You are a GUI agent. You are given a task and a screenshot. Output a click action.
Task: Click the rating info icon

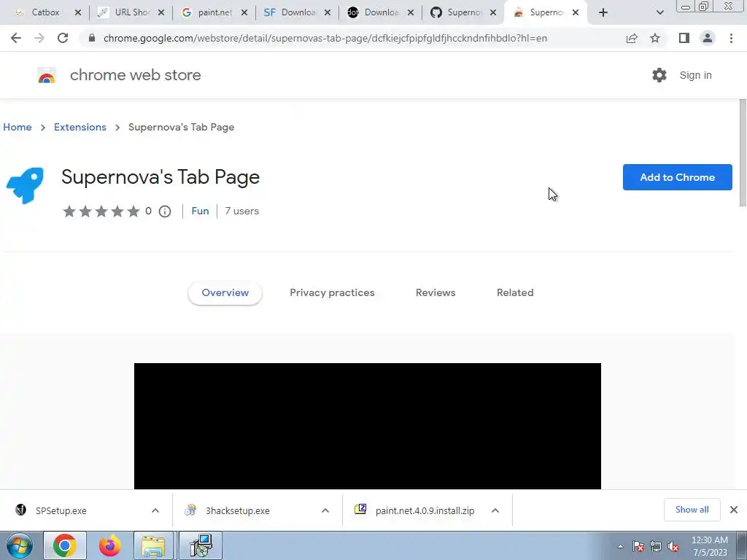click(165, 211)
